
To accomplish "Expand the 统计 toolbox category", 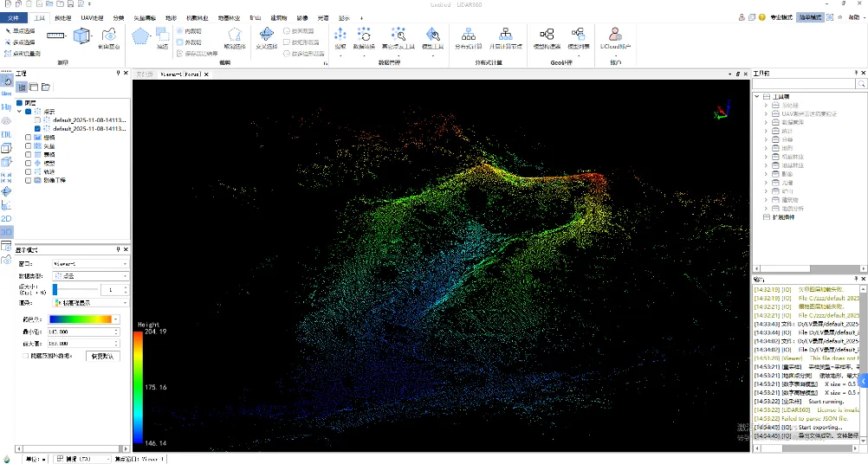I will [x=766, y=131].
